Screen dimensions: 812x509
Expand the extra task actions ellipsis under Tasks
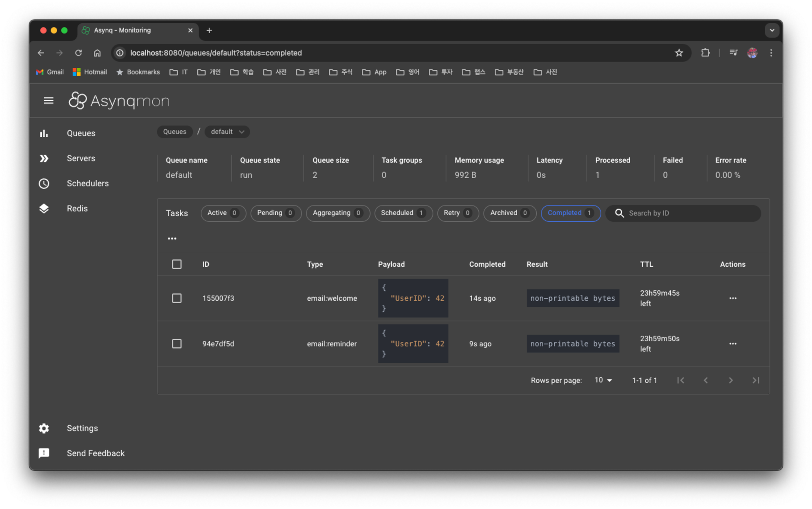click(172, 238)
